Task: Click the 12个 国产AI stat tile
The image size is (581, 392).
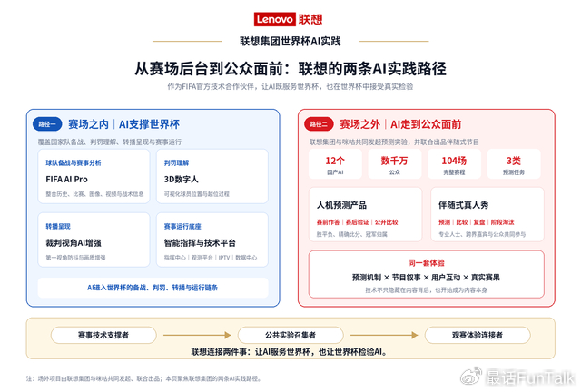Action: (335, 164)
